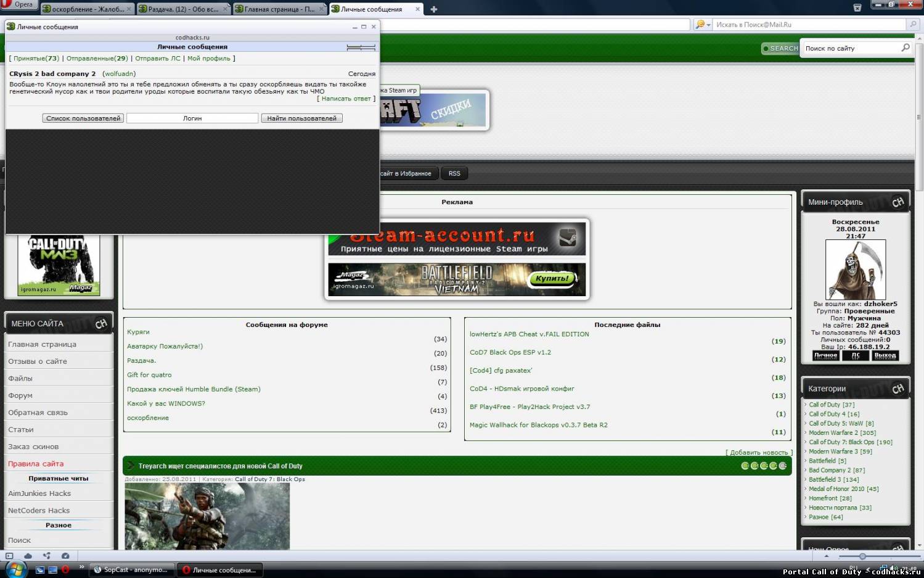Open the closed tabs trash icon

point(857,7)
